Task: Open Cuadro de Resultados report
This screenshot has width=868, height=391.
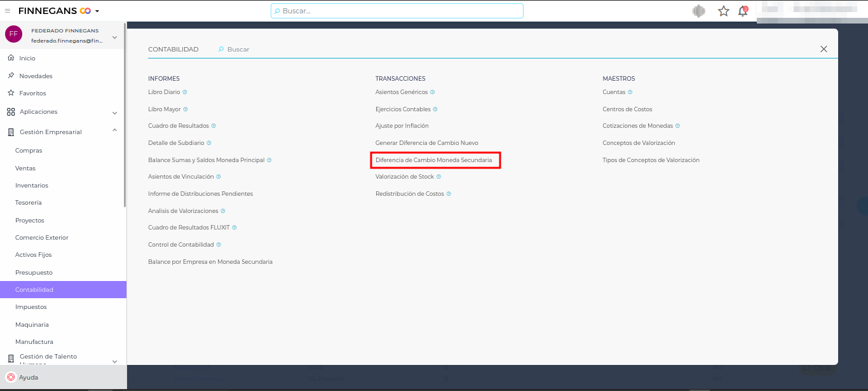Action: [179, 126]
